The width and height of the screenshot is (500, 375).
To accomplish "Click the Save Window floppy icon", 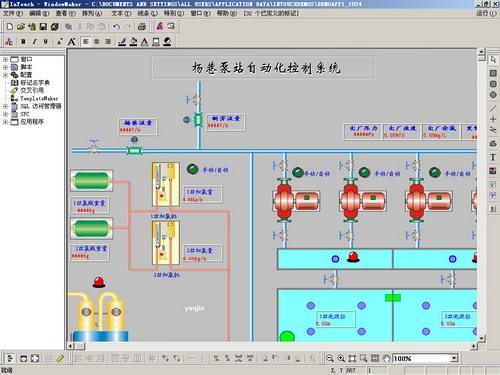I will pyautogui.click(x=43, y=26).
